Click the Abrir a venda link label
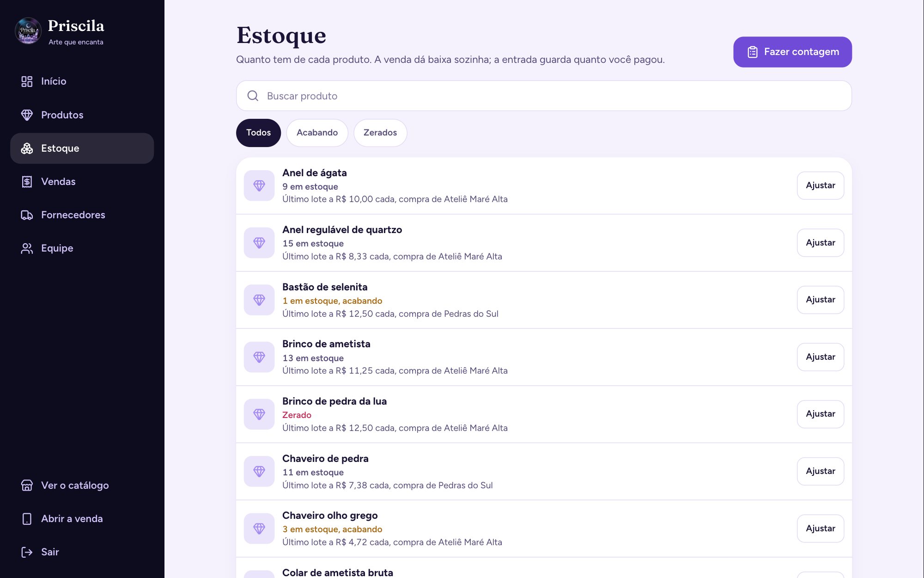The width and height of the screenshot is (924, 578). click(x=72, y=519)
